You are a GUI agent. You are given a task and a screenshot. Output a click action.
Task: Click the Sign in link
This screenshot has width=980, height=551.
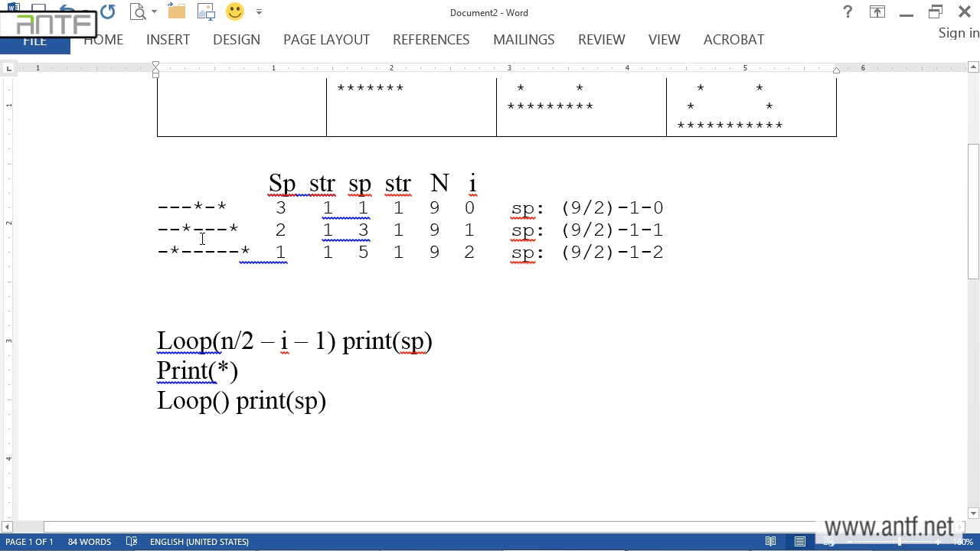959,33
